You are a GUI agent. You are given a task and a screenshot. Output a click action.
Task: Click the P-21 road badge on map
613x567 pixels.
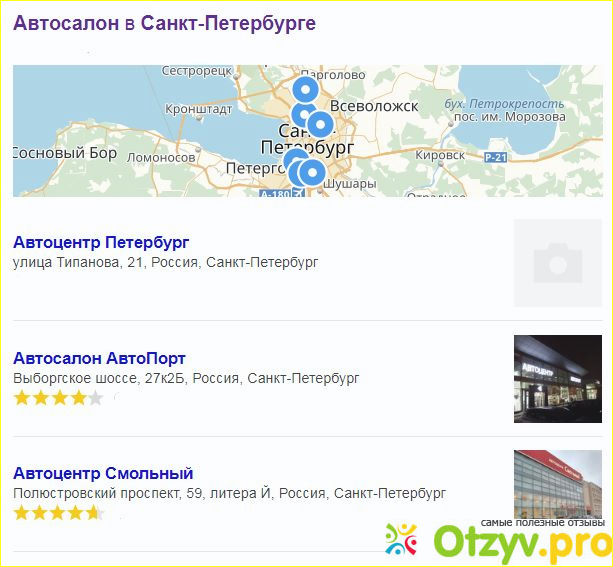[496, 158]
